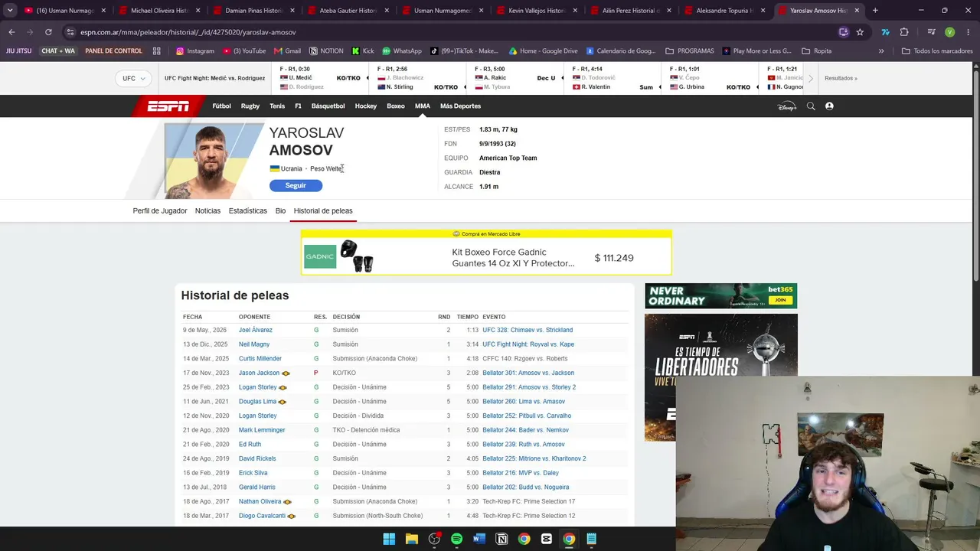980x551 pixels.
Task: Open the Boxeo menu
Action: [x=396, y=106]
